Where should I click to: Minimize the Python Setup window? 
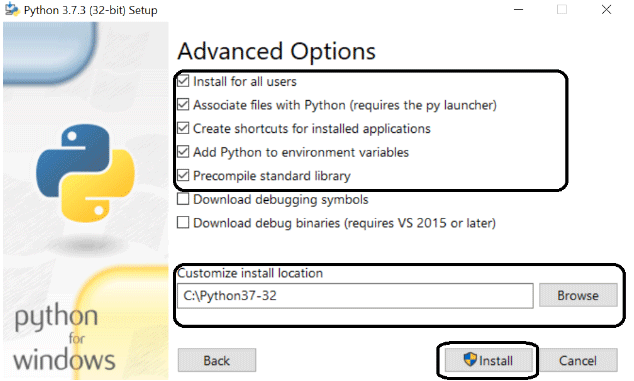pyautogui.click(x=519, y=10)
